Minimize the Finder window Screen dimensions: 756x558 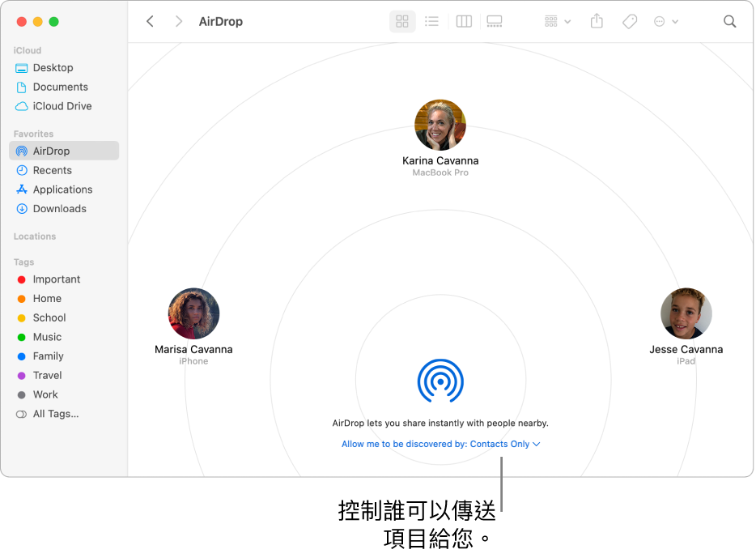pyautogui.click(x=37, y=22)
